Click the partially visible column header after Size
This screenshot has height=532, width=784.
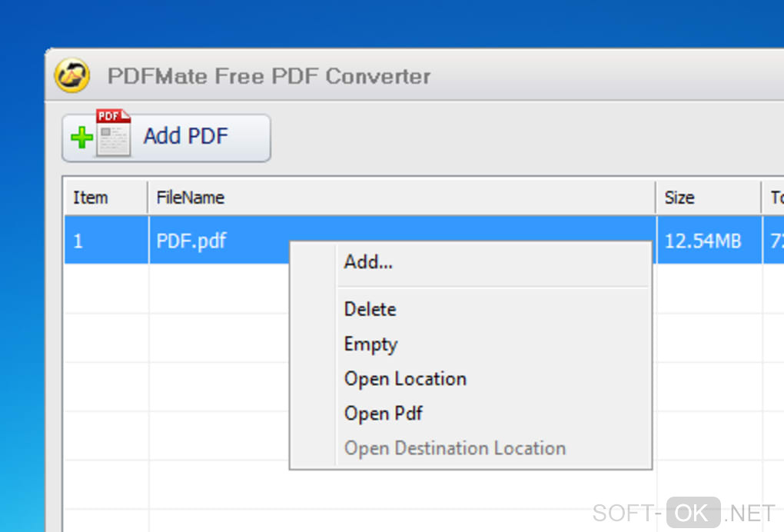click(x=775, y=198)
